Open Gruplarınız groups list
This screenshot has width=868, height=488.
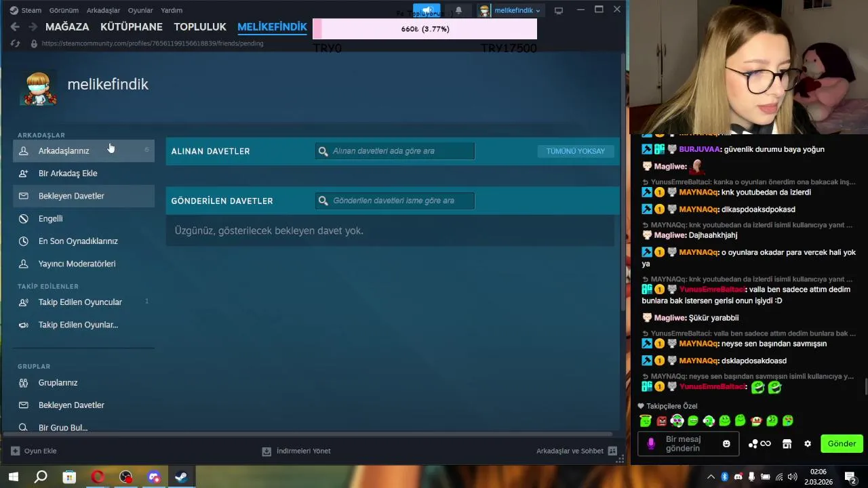click(83, 382)
